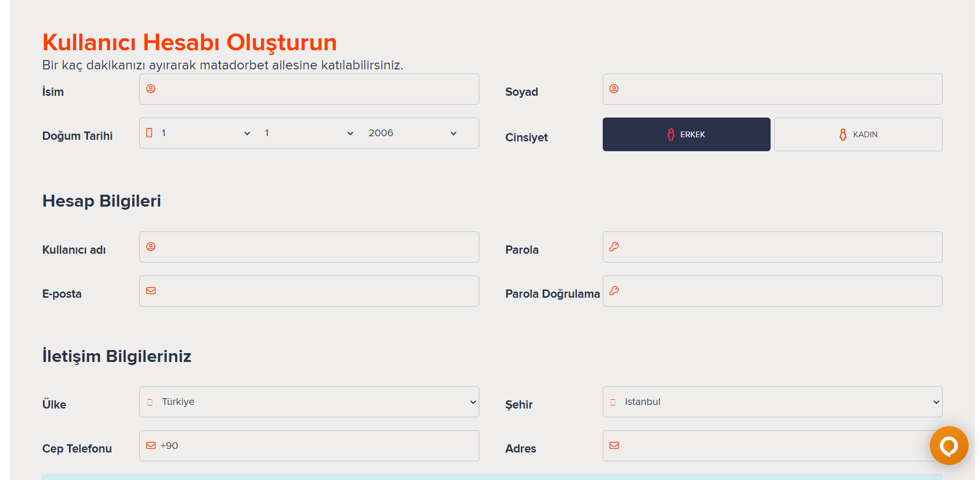Image resolution: width=980 pixels, height=480 pixels.
Task: Focus the İsim input field
Action: pyautogui.click(x=309, y=89)
